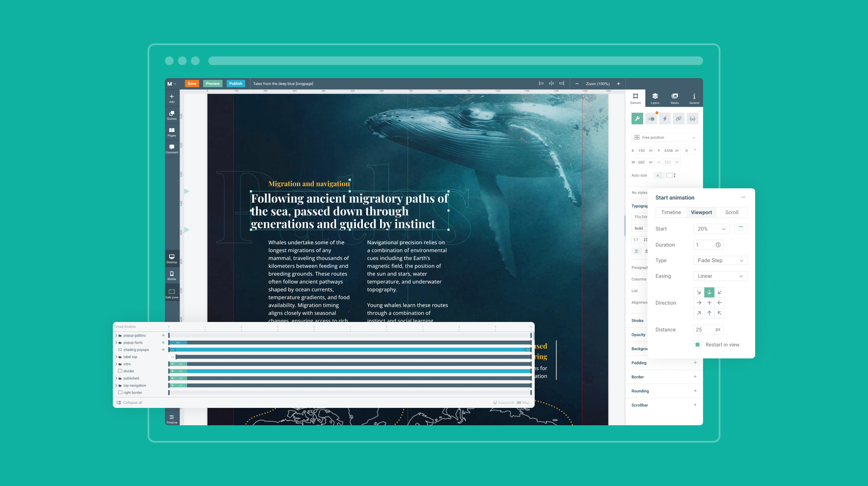This screenshot has height=486, width=868.
Task: Toggle visibility of popup-facts layer
Action: [x=164, y=343]
